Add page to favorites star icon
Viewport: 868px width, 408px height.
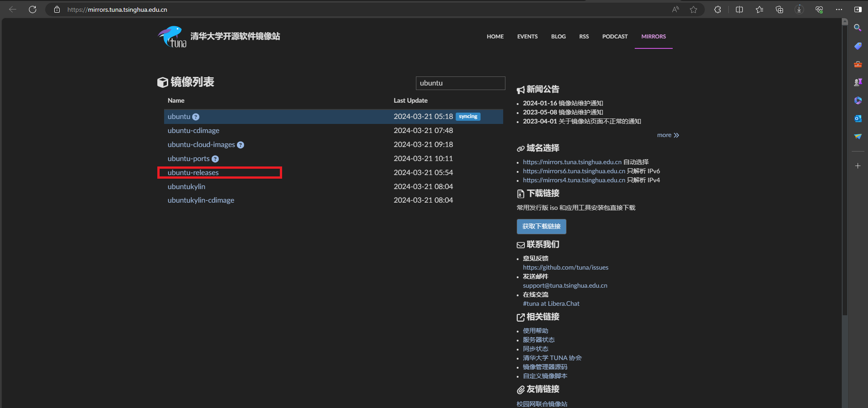pos(693,9)
